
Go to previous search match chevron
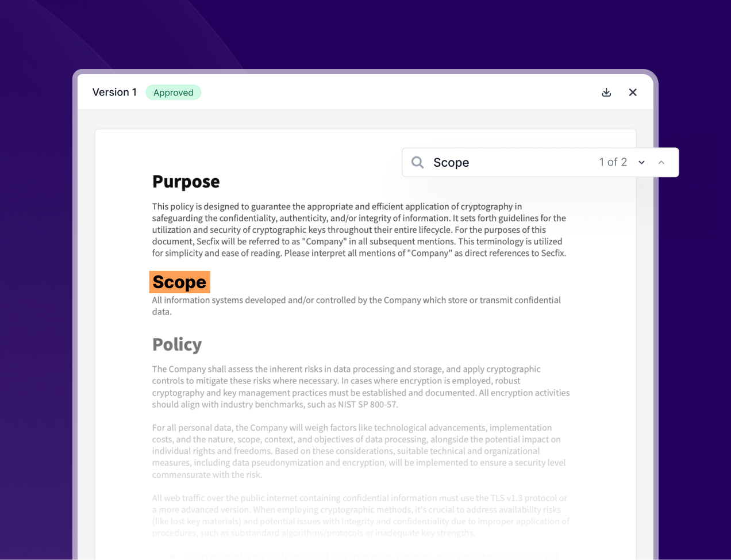(x=661, y=163)
